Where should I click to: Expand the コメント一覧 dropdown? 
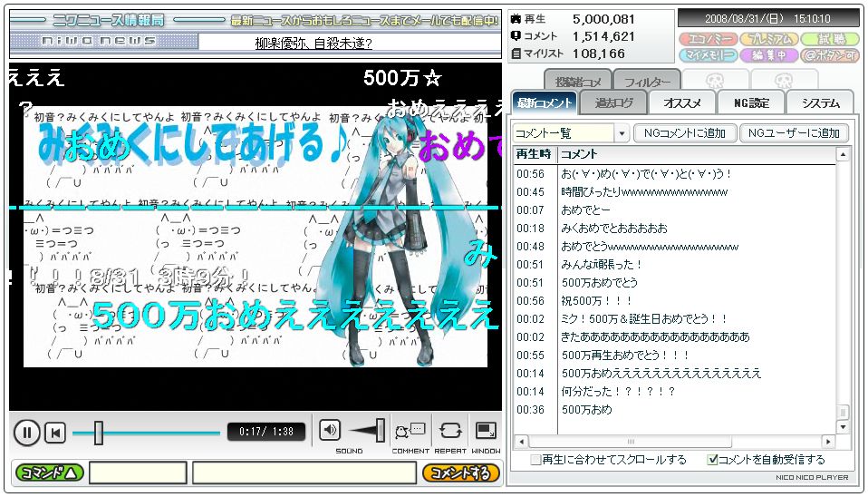coord(622,133)
